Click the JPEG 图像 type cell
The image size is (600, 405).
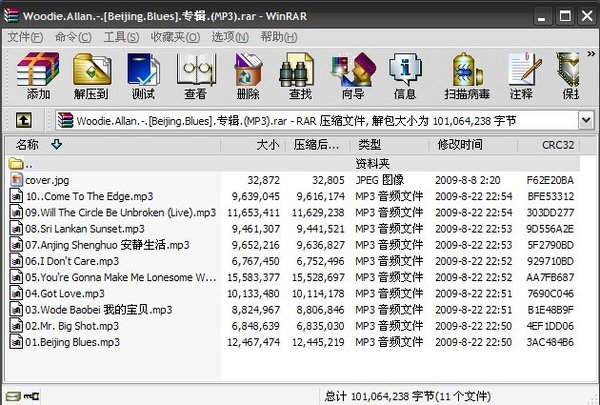click(380, 180)
